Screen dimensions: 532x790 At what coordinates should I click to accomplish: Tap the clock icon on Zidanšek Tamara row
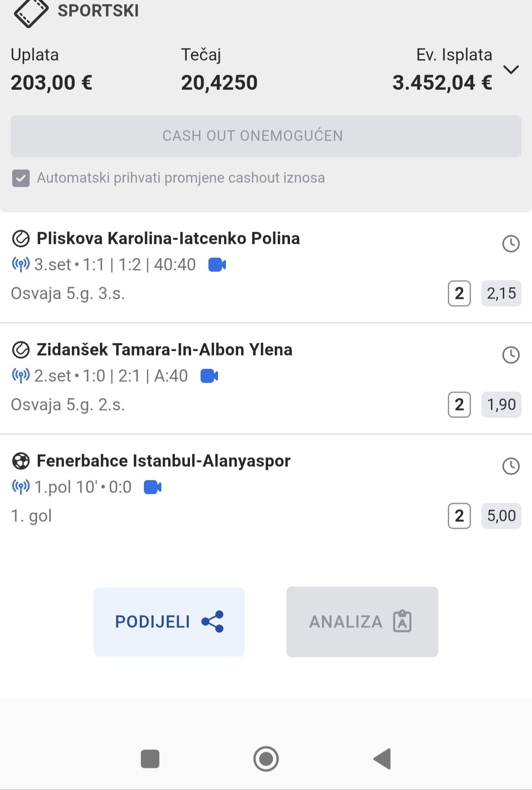click(511, 355)
